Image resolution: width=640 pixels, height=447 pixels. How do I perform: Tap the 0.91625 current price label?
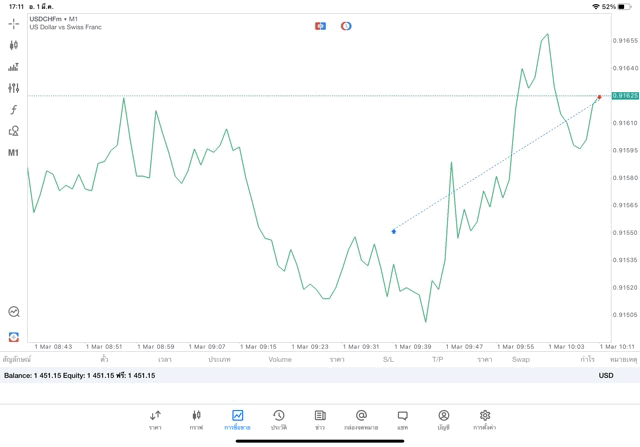[625, 96]
